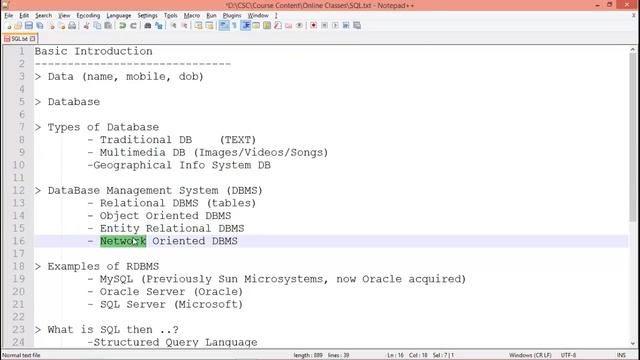Click the Paste toolbar icon
The image size is (640, 360).
click(x=108, y=25)
